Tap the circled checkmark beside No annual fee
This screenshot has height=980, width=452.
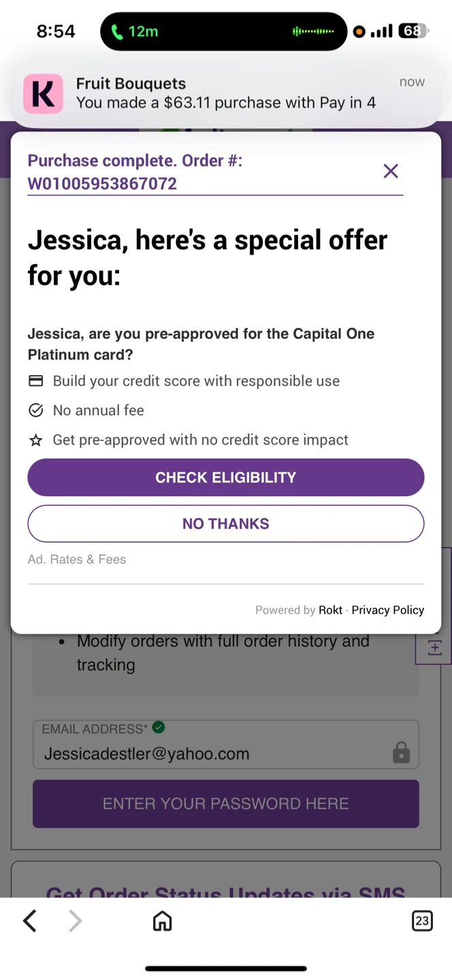tap(36, 410)
